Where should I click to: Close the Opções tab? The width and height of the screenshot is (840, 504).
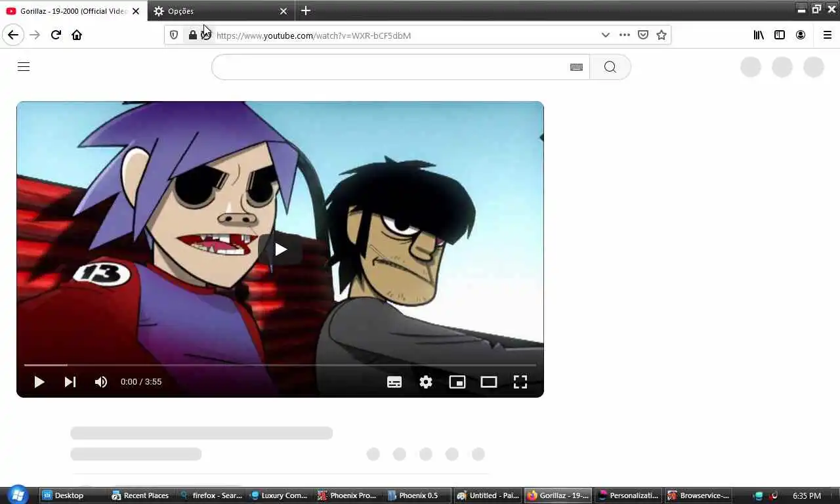(283, 11)
